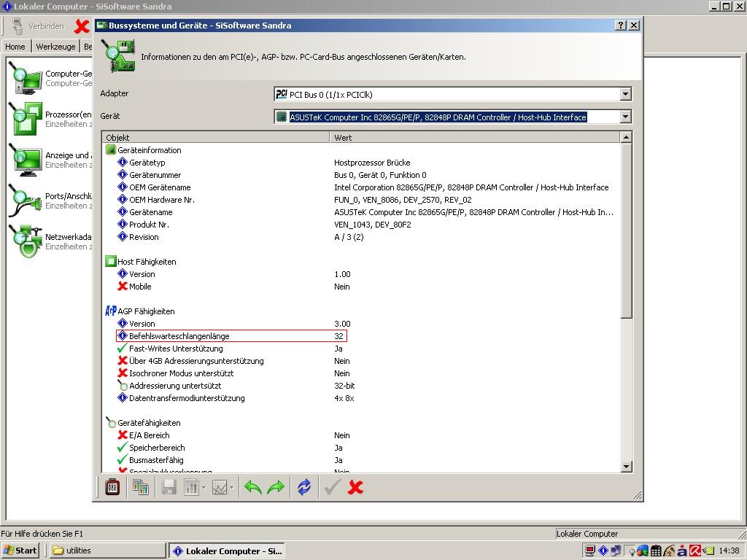Select the Über 4GB Adressierungsunterstützung row
This screenshot has width=747, height=560.
[233, 360]
